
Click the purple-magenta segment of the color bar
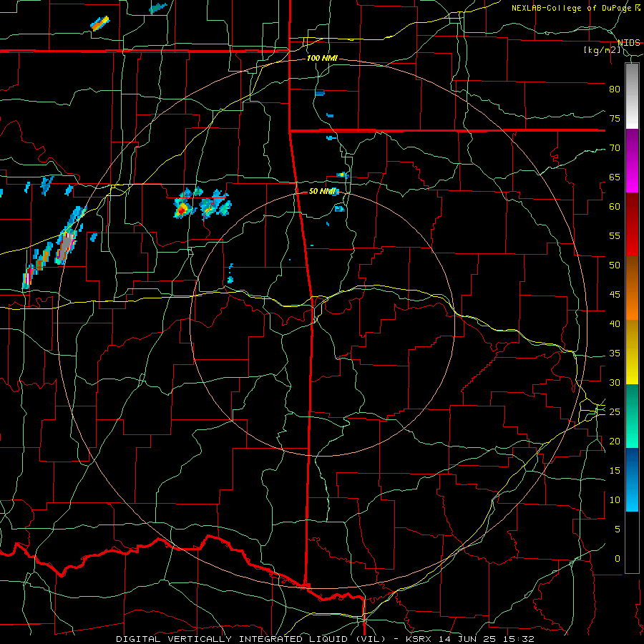632,160
